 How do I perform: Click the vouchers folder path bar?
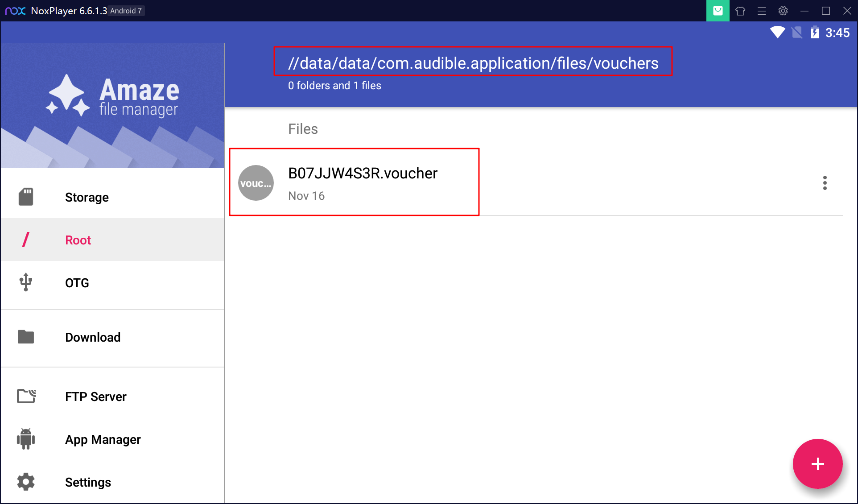pyautogui.click(x=473, y=63)
